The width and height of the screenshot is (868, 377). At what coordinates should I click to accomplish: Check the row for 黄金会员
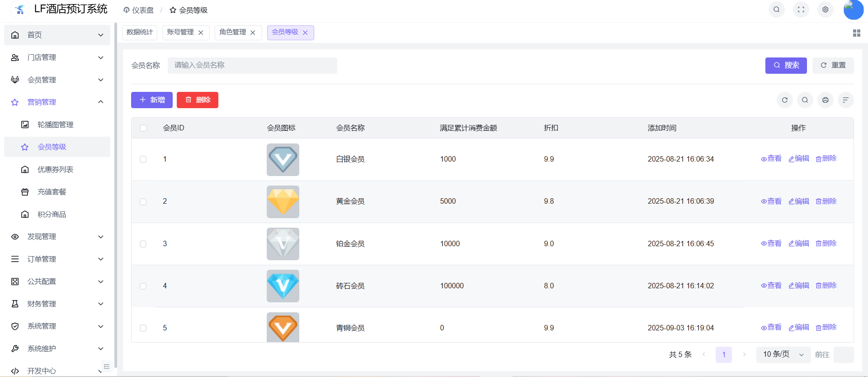click(x=143, y=202)
